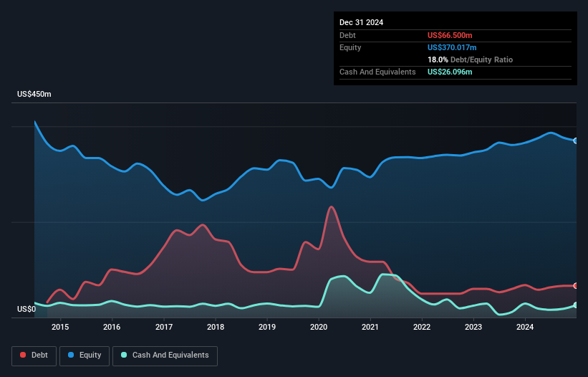This screenshot has width=588, height=377.
Task: Click the blue Equity endpoint marker
Action: pyautogui.click(x=576, y=141)
